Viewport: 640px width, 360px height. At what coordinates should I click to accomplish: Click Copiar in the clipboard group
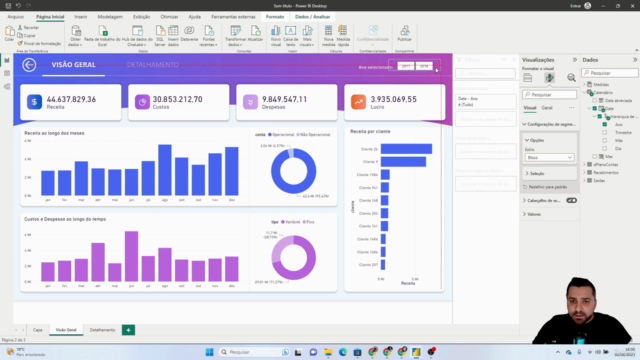(x=27, y=36)
